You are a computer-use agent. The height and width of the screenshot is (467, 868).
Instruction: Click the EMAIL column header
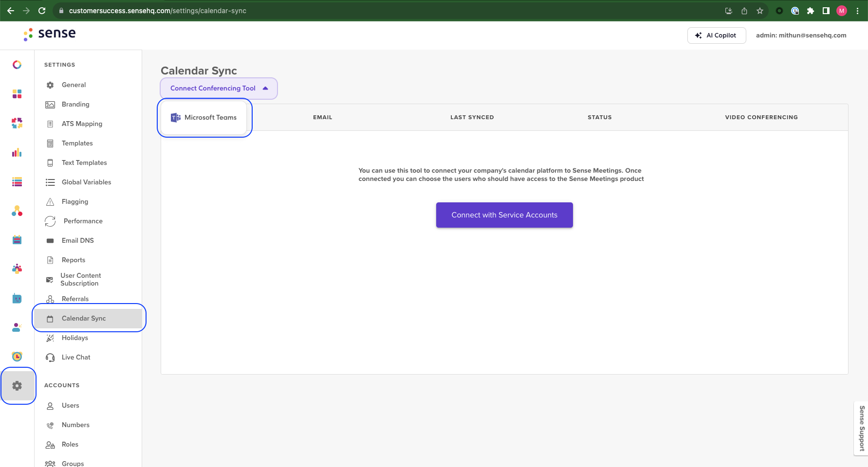point(322,117)
